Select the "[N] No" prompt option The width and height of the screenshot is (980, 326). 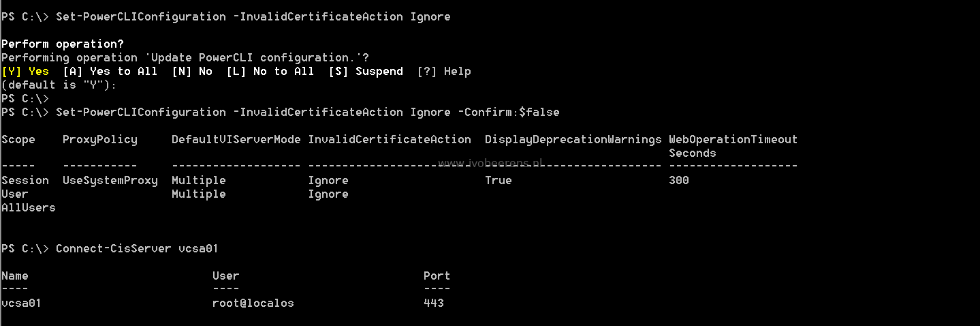coord(192,71)
